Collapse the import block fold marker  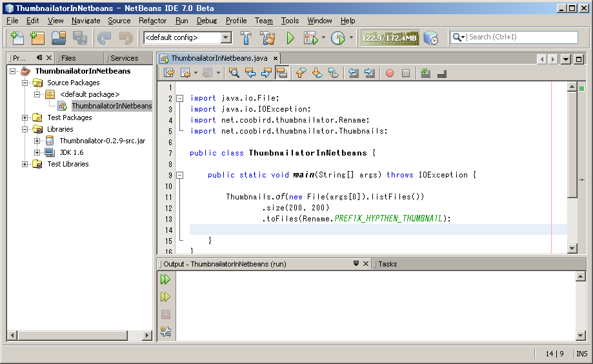coord(180,98)
